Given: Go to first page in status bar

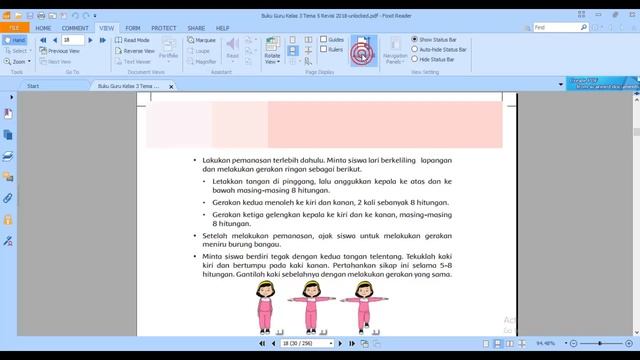Looking at the screenshot, I should coord(262,344).
